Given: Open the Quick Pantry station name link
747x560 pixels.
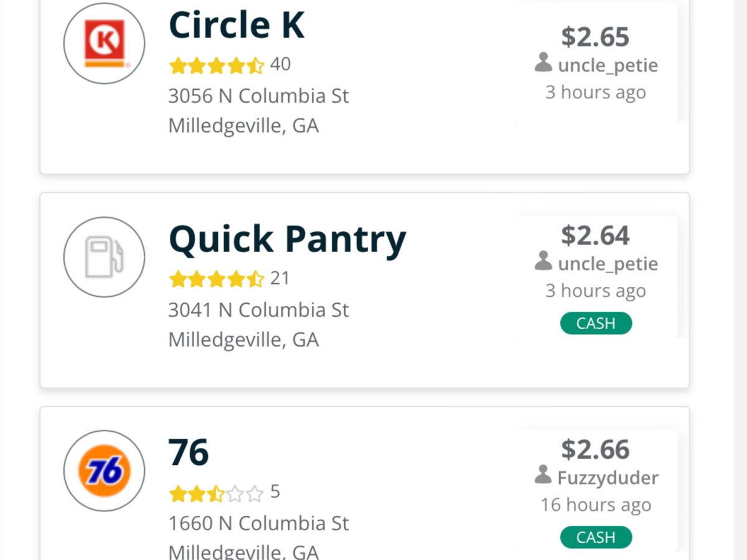Looking at the screenshot, I should pos(287,240).
